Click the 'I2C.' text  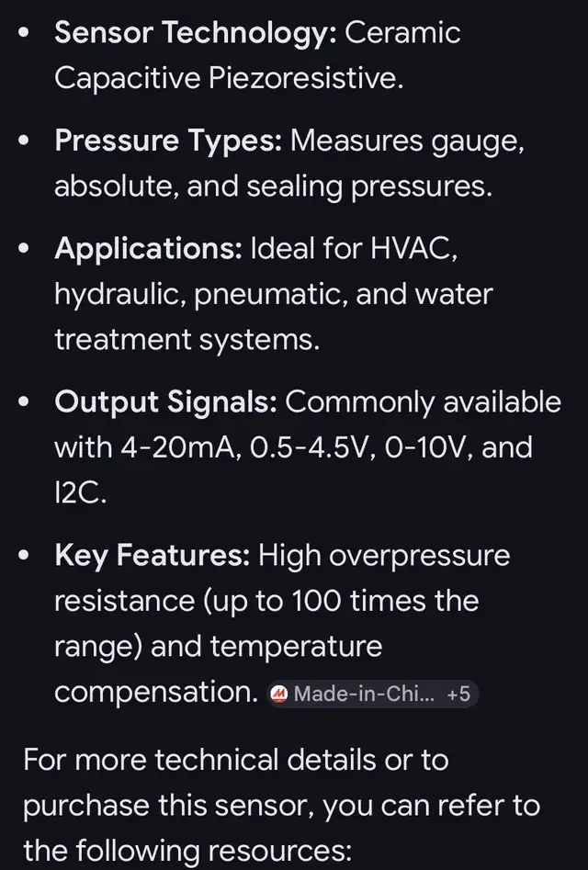(81, 492)
